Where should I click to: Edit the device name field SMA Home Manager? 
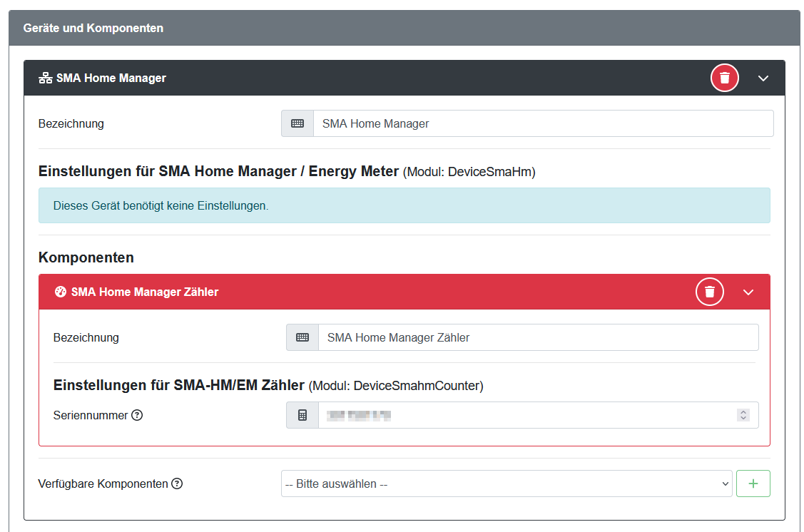click(x=543, y=123)
